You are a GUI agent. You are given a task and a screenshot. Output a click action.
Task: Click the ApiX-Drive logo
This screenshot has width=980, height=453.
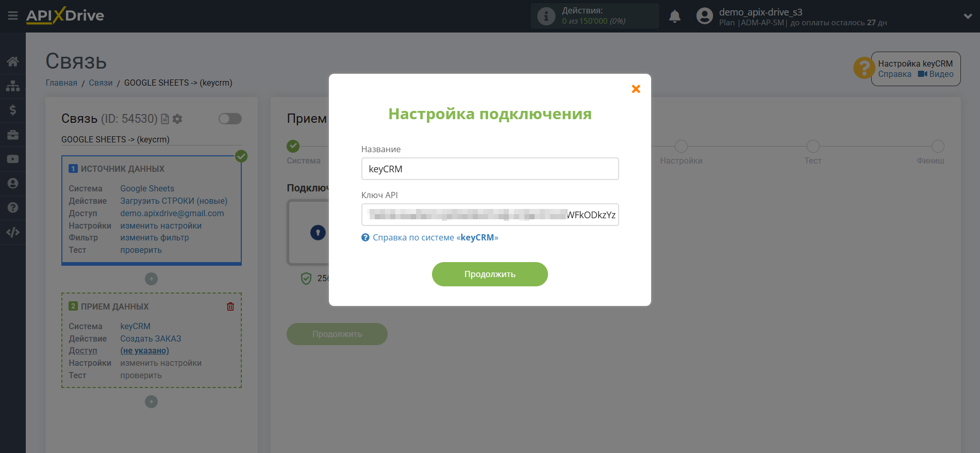(x=65, y=15)
